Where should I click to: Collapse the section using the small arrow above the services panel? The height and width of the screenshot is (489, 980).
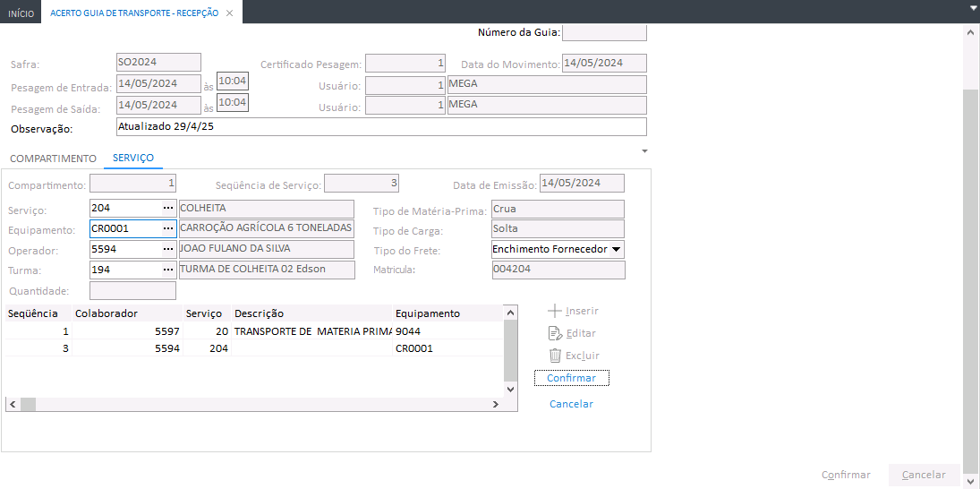tap(645, 151)
